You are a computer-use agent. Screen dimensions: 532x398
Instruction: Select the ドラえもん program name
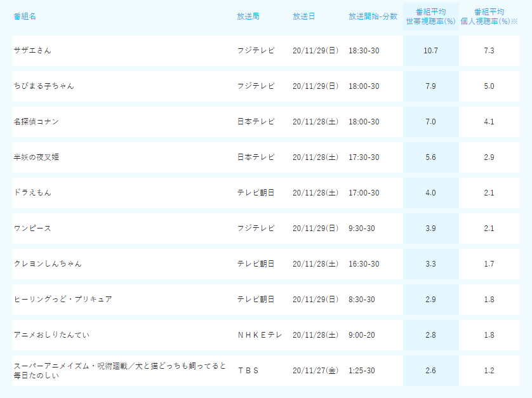[x=32, y=193]
